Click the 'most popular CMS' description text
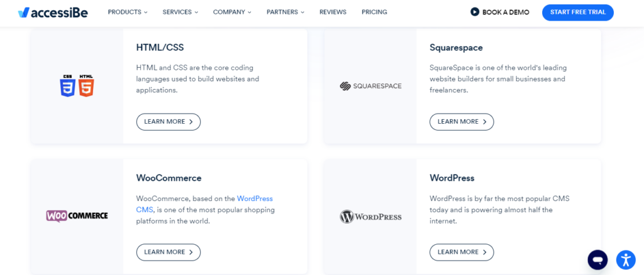The height and width of the screenshot is (275, 644). [499, 210]
